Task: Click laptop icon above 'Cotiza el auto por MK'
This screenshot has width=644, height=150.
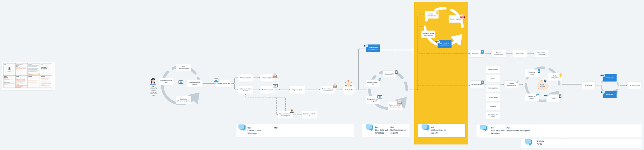Action: point(216,80)
